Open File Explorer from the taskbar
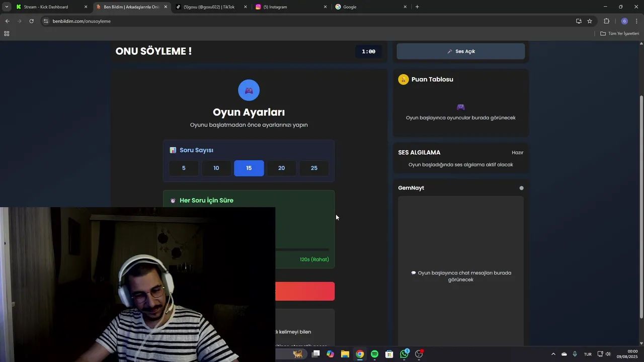644x362 pixels. [x=345, y=354]
